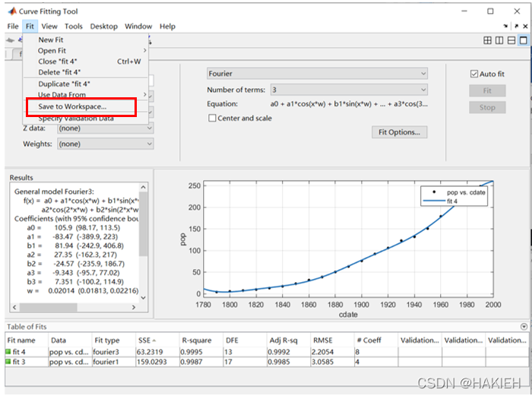Click the undock window arrow icon

tap(516, 26)
